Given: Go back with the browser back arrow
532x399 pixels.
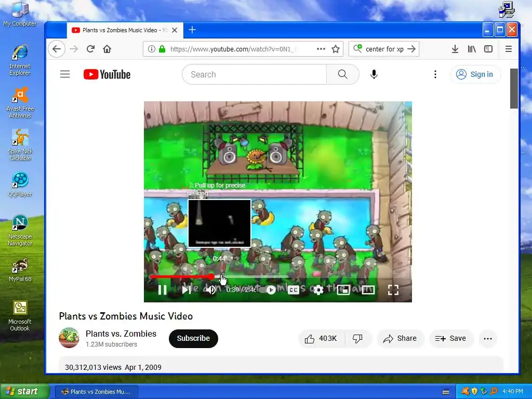Looking at the screenshot, I should [x=56, y=49].
